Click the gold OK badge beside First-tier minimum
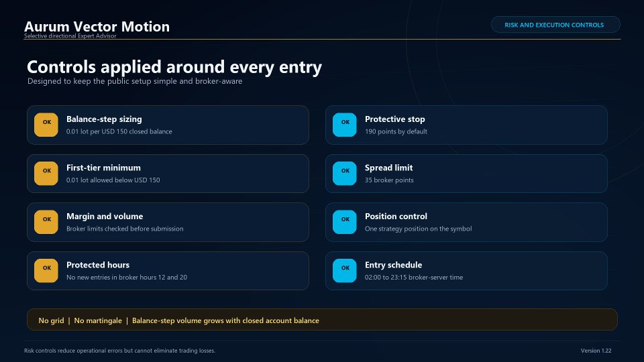The image size is (644, 362). (x=46, y=173)
